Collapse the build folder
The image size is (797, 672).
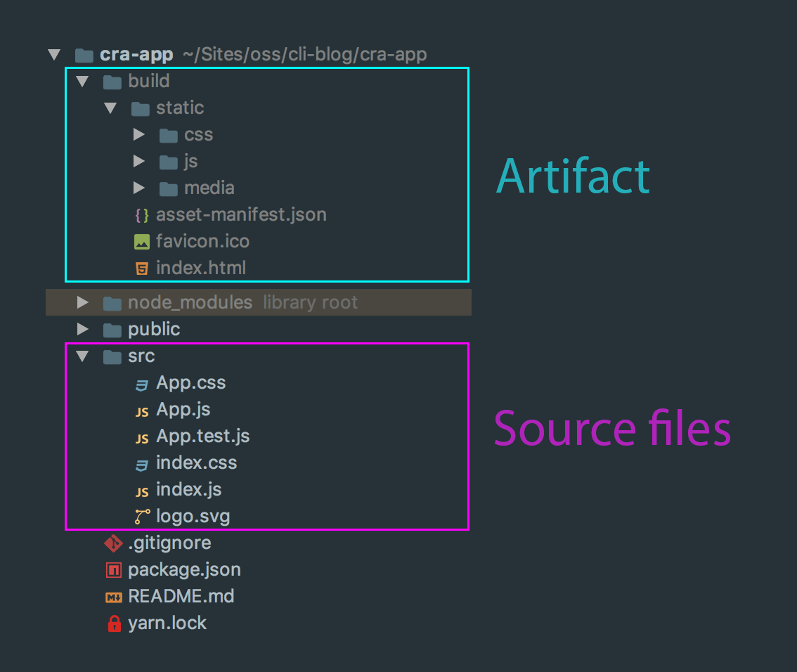[82, 81]
